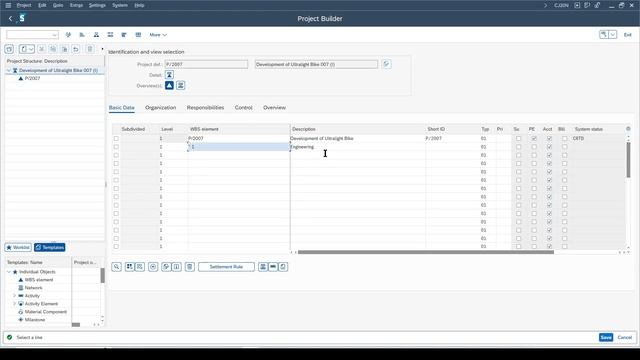Image resolution: width=640 pixels, height=360 pixels.
Task: Open dropdown arrow next to top-right search icon
Action: 613,35
